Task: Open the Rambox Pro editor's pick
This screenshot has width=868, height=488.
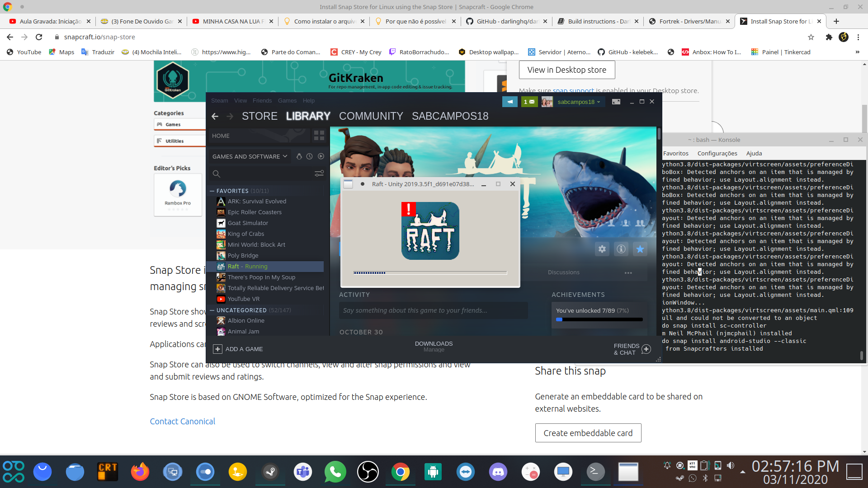Action: [178, 195]
